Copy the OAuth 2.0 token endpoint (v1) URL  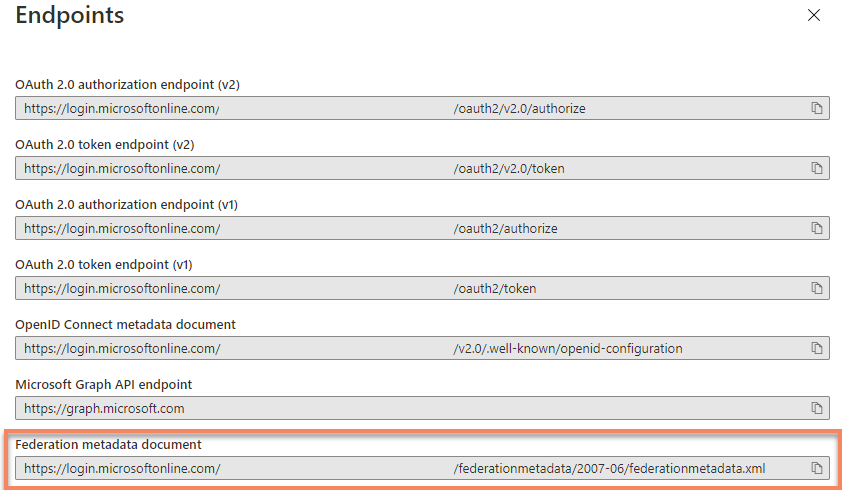click(x=816, y=288)
